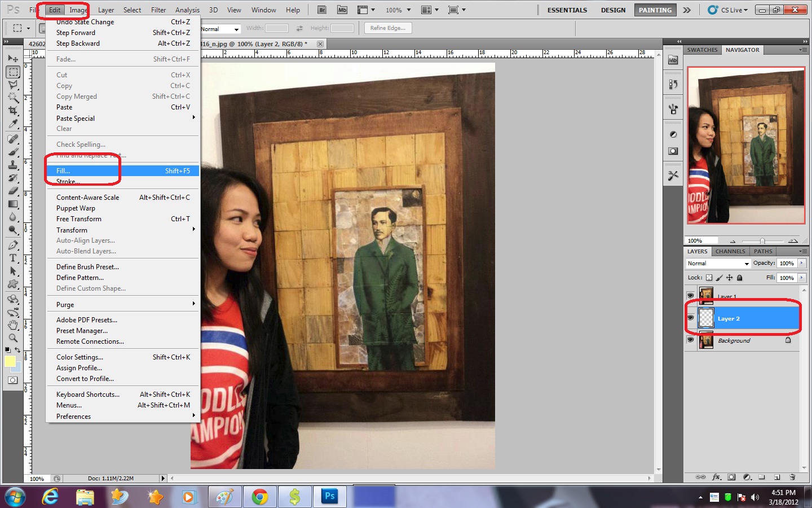This screenshot has height=508, width=812.
Task: Switch to the Channels tab
Action: [x=730, y=251]
